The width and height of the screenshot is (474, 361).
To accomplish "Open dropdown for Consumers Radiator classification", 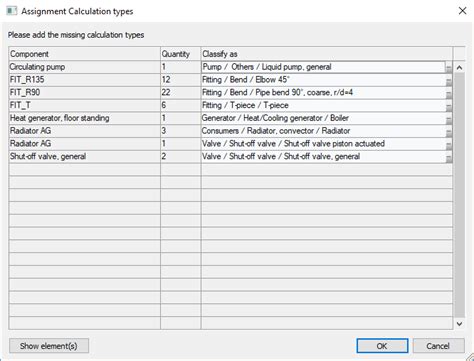I will (x=449, y=132).
